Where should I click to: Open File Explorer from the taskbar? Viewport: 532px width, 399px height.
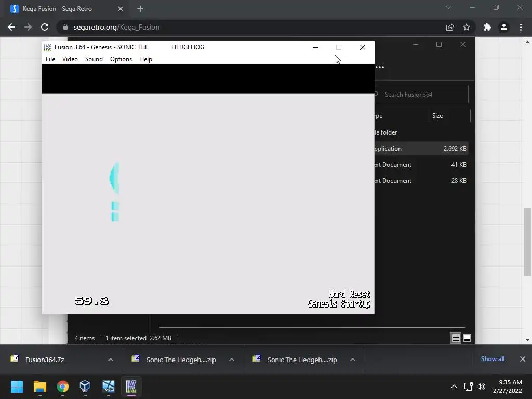point(39,387)
